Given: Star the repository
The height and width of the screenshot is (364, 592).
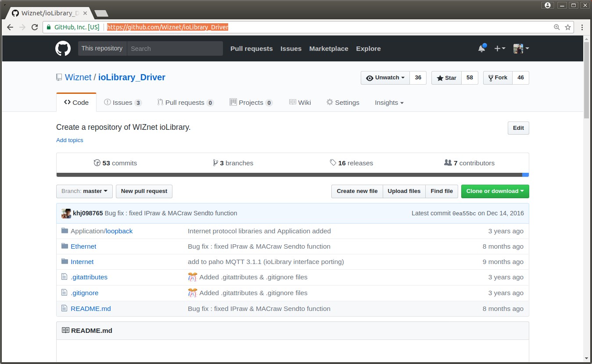Looking at the screenshot, I should (x=446, y=78).
